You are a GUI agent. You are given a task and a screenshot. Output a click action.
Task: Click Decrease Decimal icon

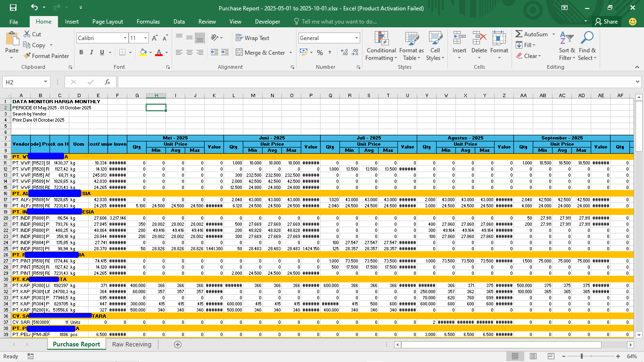click(355, 52)
